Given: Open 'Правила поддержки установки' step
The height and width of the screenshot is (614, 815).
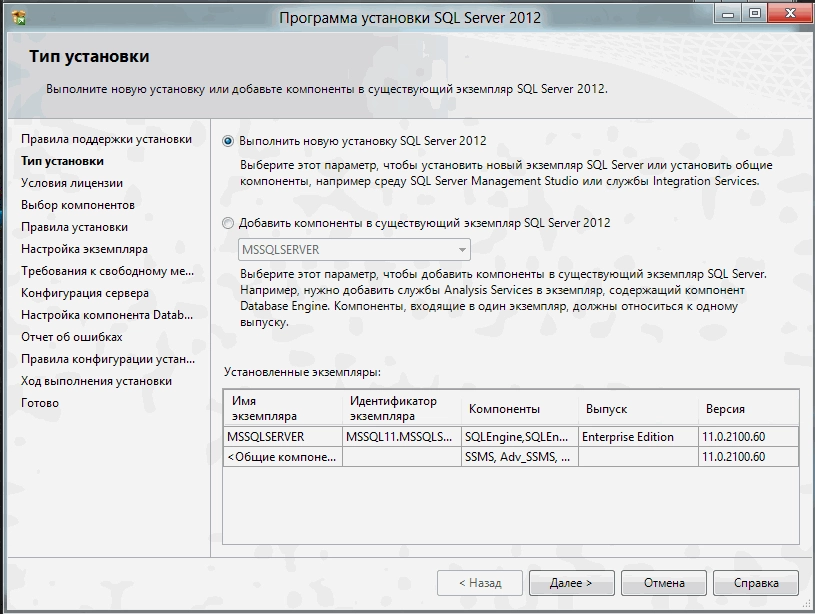Looking at the screenshot, I should [107, 139].
